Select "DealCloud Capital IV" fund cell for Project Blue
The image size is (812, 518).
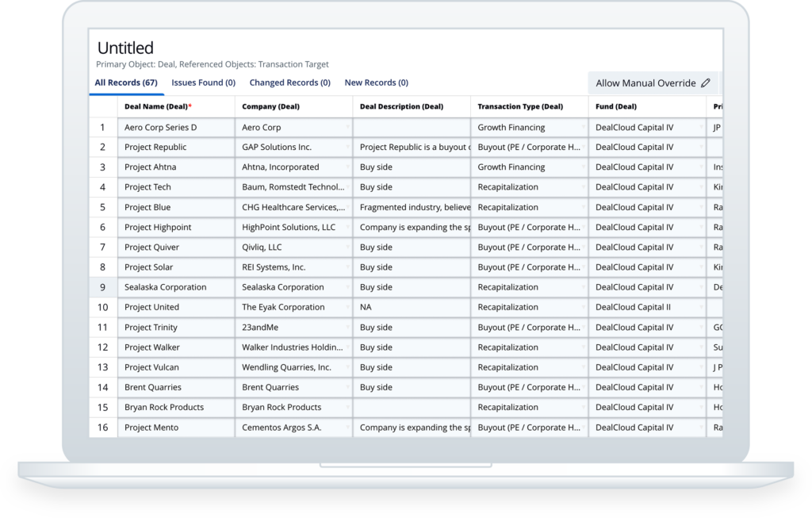[x=647, y=207]
